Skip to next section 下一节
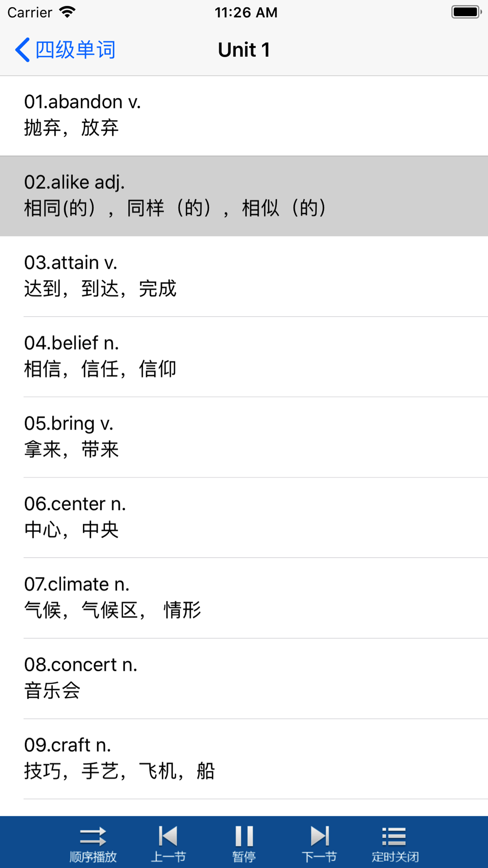Image resolution: width=488 pixels, height=868 pixels. click(320, 844)
